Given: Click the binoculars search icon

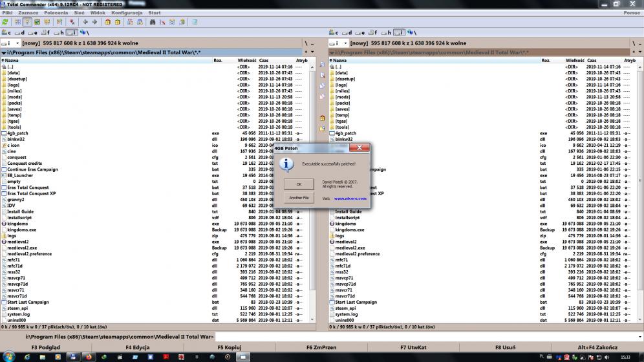Looking at the screenshot, I should tap(153, 21).
